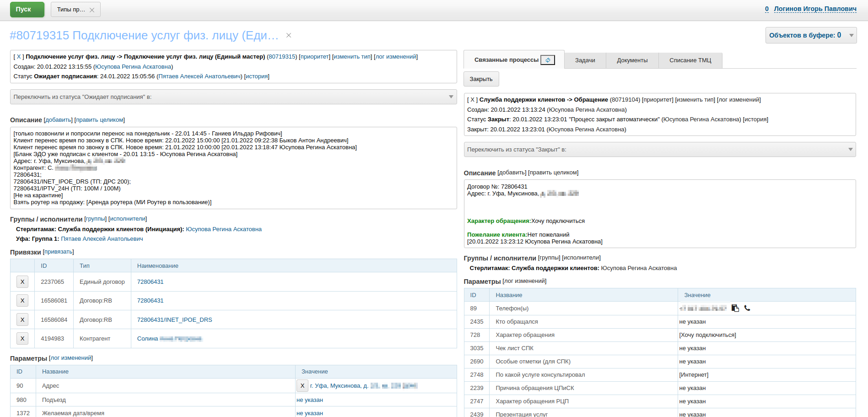
Task: Click привязать link under Привязки
Action: point(58,252)
